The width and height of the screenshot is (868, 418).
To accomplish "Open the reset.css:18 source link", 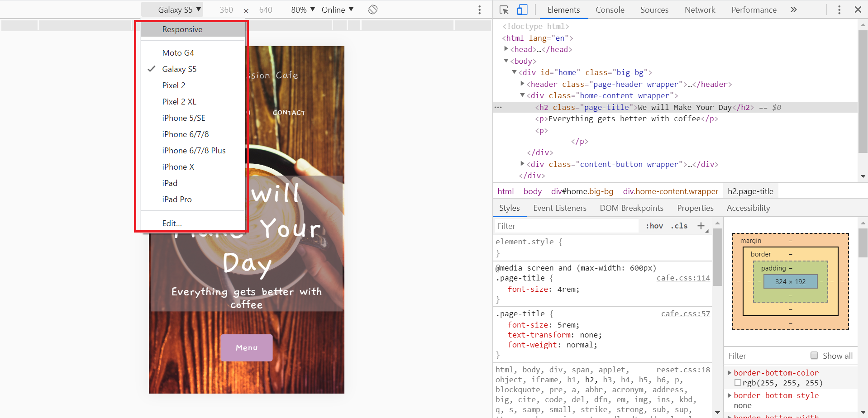I will pos(683,370).
